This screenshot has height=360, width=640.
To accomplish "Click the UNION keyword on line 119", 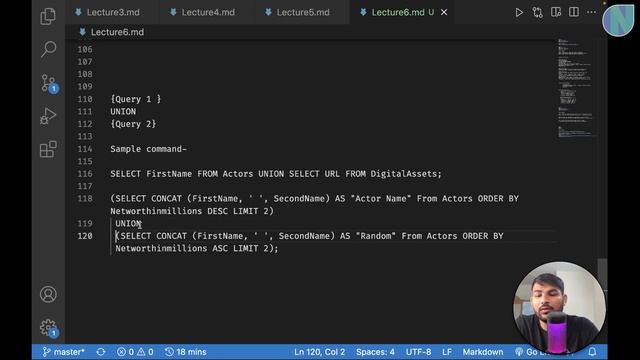I will (128, 224).
